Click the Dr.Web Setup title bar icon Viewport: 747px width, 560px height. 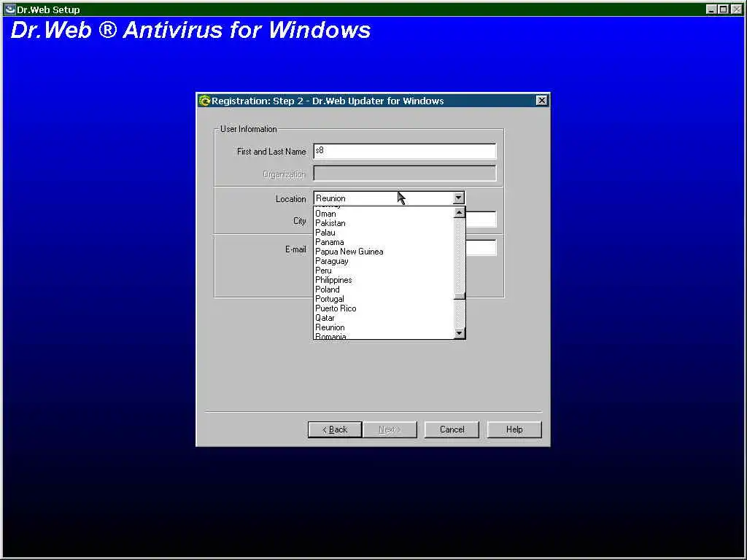(x=10, y=9)
